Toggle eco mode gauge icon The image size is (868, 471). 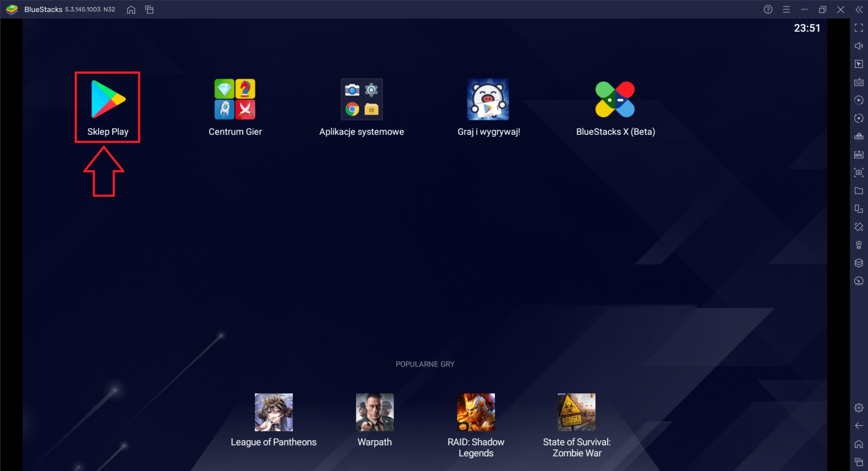coord(859,281)
